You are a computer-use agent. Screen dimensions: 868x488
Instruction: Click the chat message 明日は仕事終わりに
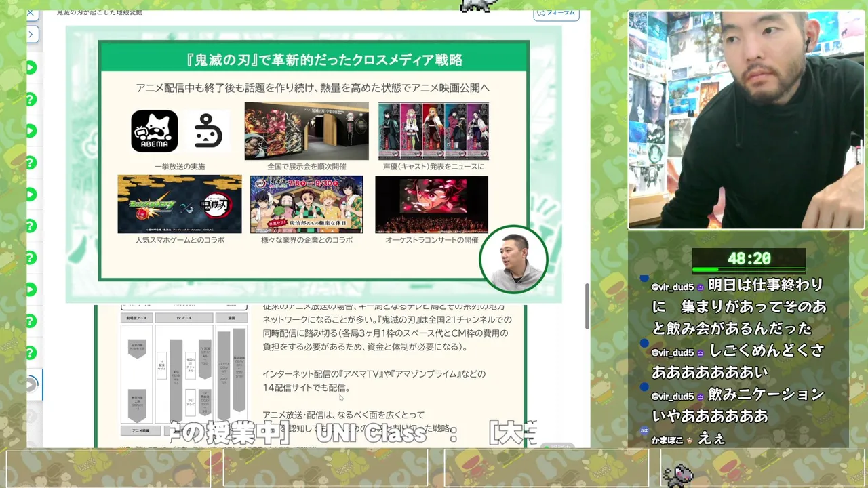[738, 306]
